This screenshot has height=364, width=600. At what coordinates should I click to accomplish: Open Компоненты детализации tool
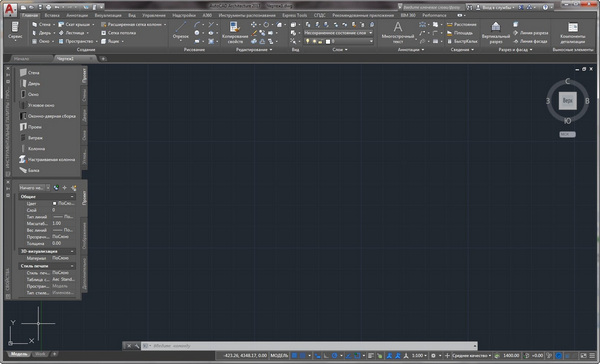[x=572, y=32]
